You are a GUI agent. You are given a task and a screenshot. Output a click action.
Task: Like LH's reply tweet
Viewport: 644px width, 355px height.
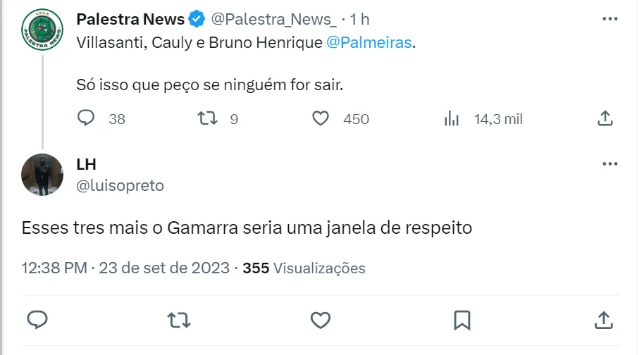click(321, 320)
